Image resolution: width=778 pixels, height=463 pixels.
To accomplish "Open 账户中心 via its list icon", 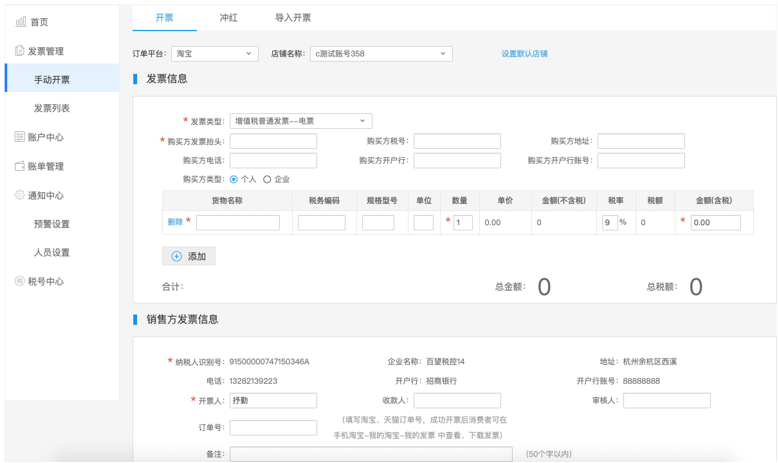I will pos(19,136).
